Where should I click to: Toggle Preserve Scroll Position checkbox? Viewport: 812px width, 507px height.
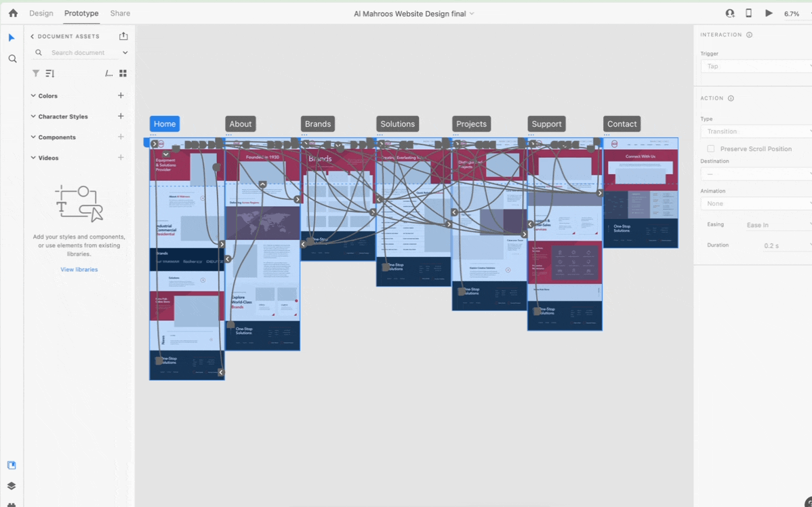tap(710, 148)
